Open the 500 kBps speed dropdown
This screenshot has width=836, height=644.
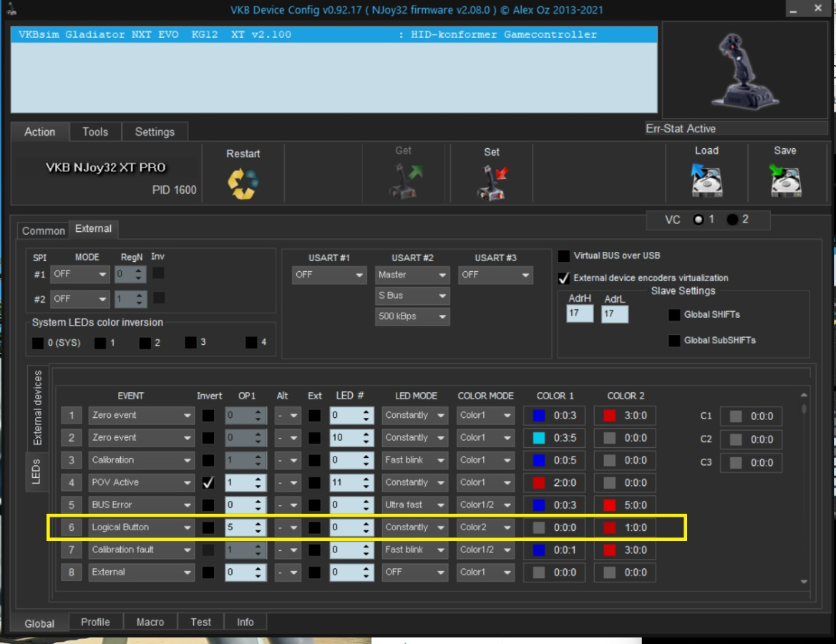point(412,316)
